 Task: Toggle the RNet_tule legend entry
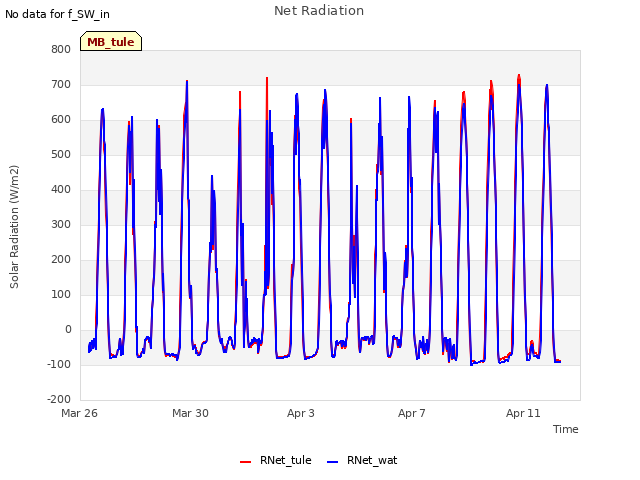click(x=276, y=460)
